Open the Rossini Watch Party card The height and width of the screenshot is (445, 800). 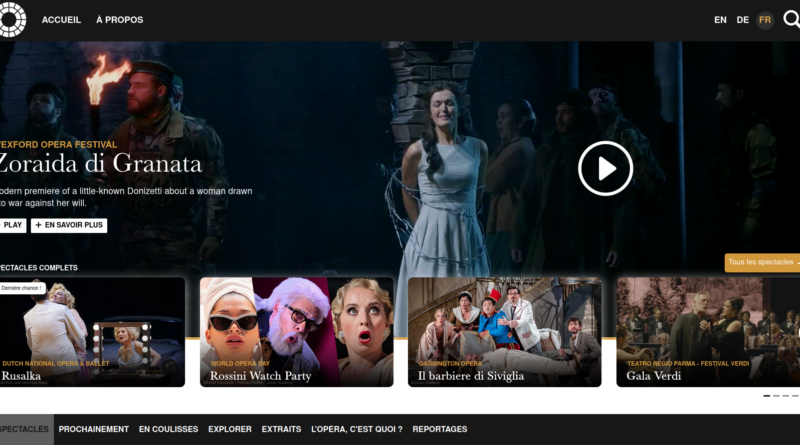296,332
